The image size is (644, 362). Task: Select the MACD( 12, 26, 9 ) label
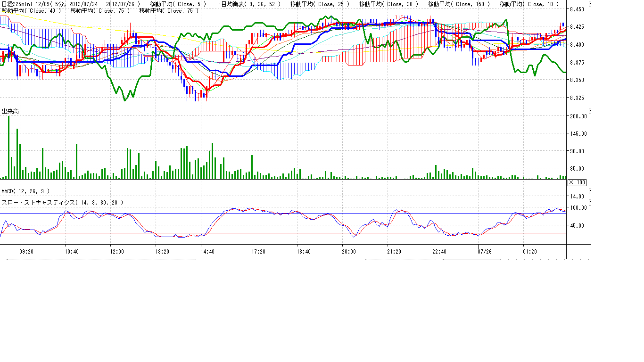click(25, 191)
